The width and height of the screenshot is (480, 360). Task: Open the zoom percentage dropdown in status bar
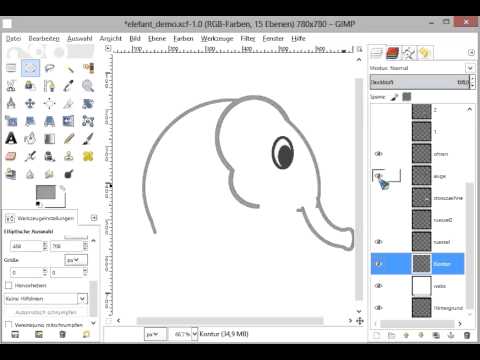point(195,334)
